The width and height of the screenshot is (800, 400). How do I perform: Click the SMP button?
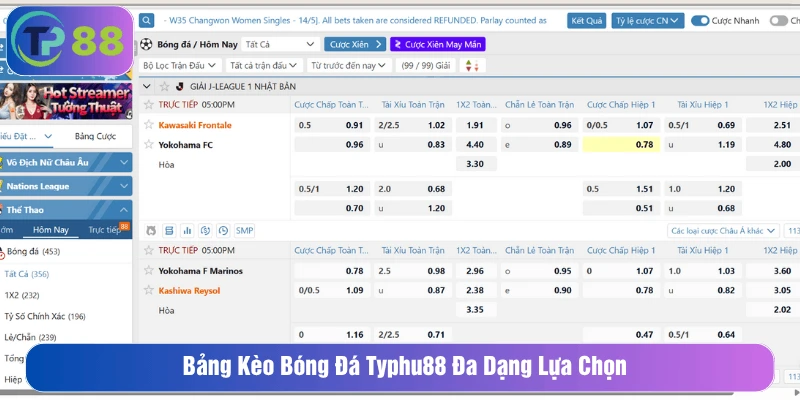(x=244, y=231)
